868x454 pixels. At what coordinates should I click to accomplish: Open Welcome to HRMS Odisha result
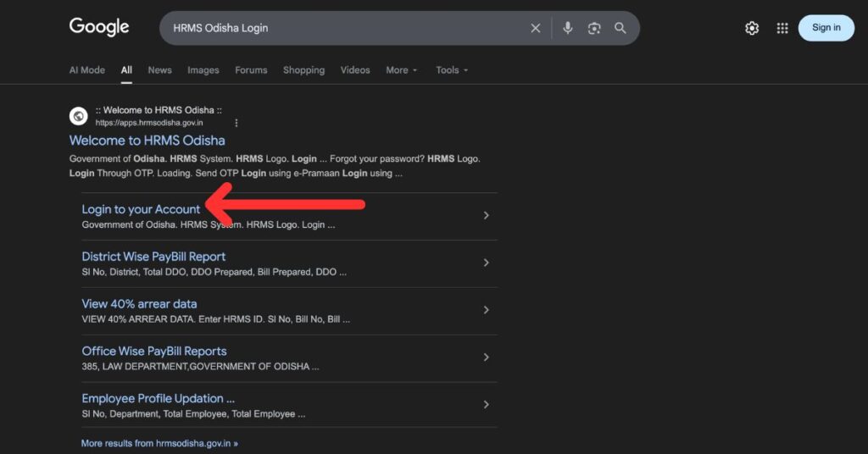[147, 141]
